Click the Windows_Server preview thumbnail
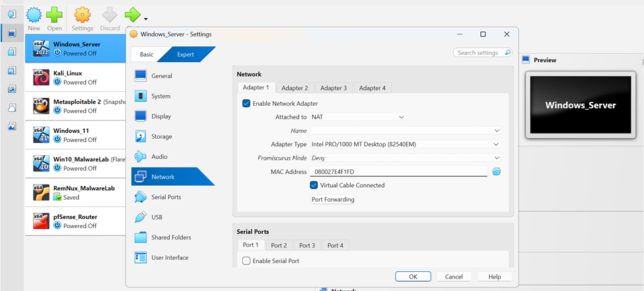 [x=581, y=104]
